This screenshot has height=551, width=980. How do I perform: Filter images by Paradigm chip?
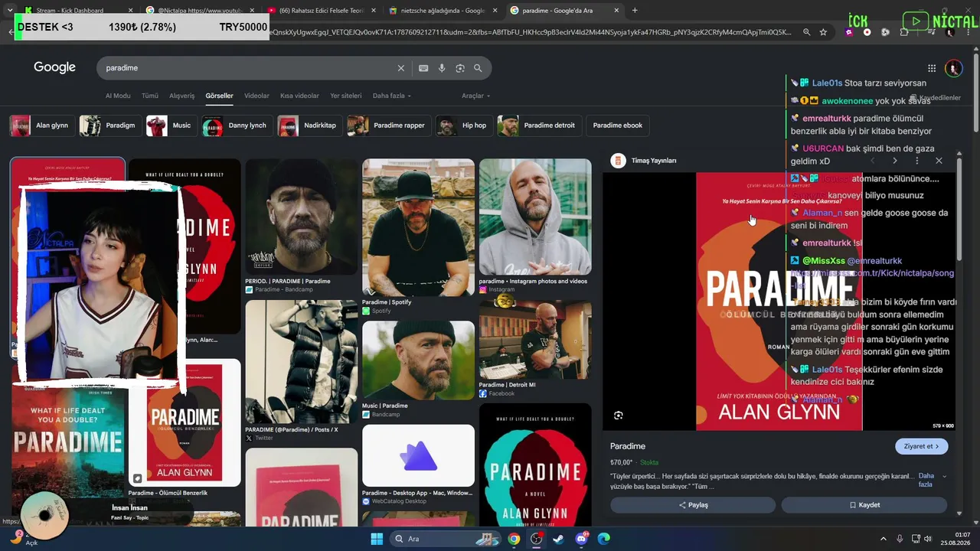[110, 126]
